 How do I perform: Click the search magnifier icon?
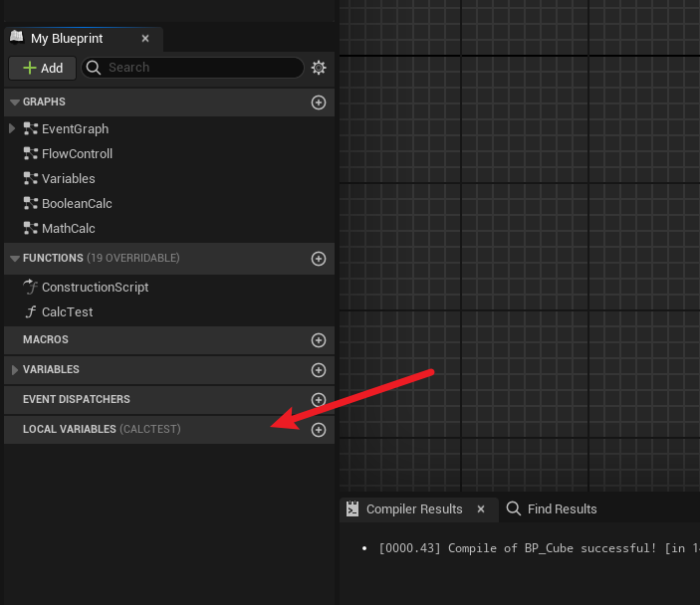pos(94,68)
